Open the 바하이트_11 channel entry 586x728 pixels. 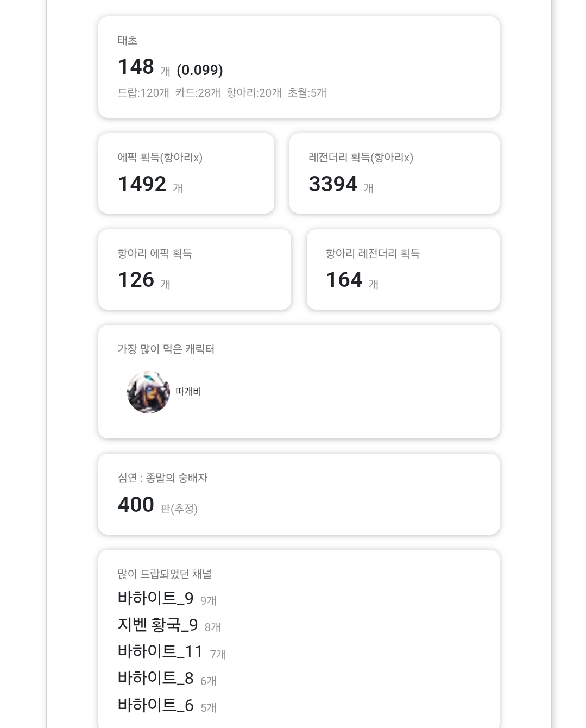160,651
